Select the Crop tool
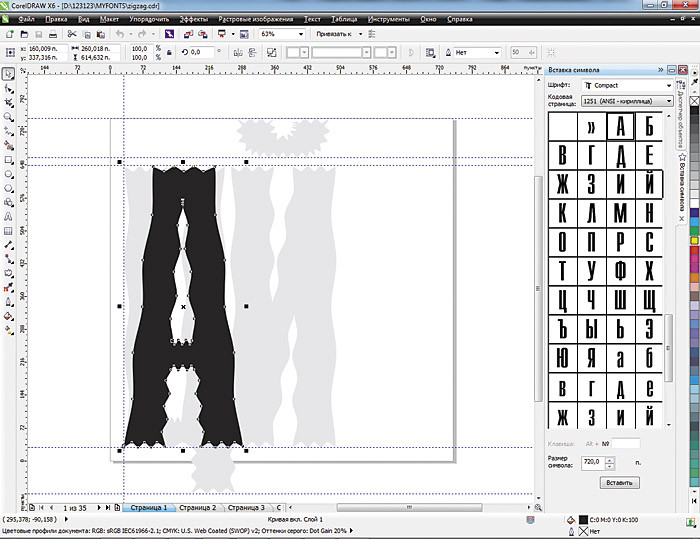Screen dimensions: 700x539 pos(8,103)
